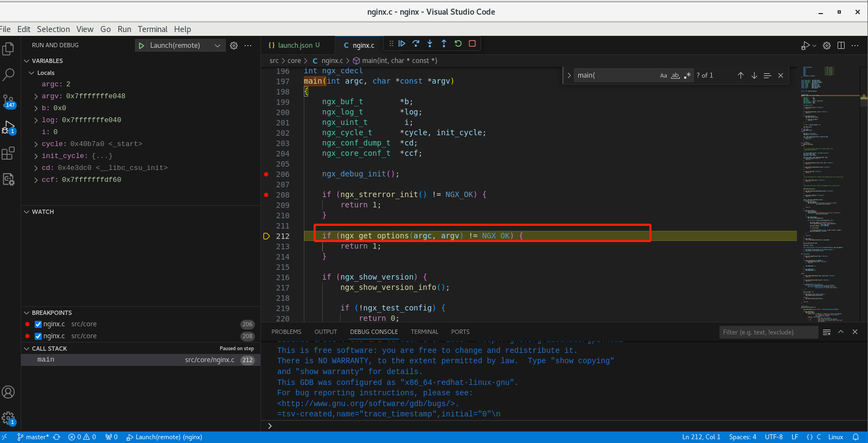Open the Run and Debug view icon

coord(8,128)
